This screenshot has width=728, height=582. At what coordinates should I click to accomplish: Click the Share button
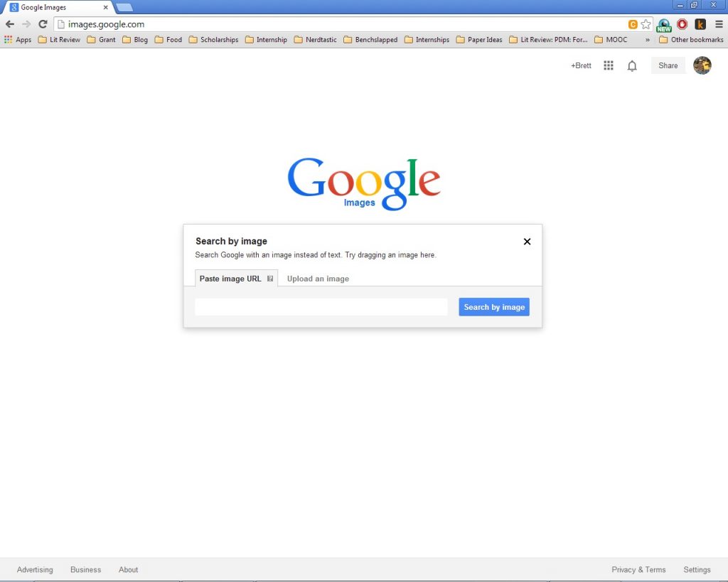pyautogui.click(x=668, y=65)
